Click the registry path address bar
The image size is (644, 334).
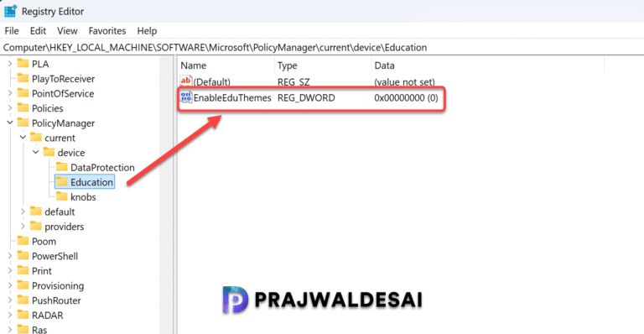coord(322,48)
